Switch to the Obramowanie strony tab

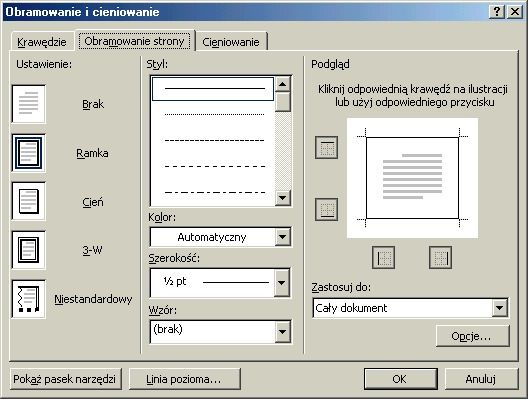click(x=134, y=41)
